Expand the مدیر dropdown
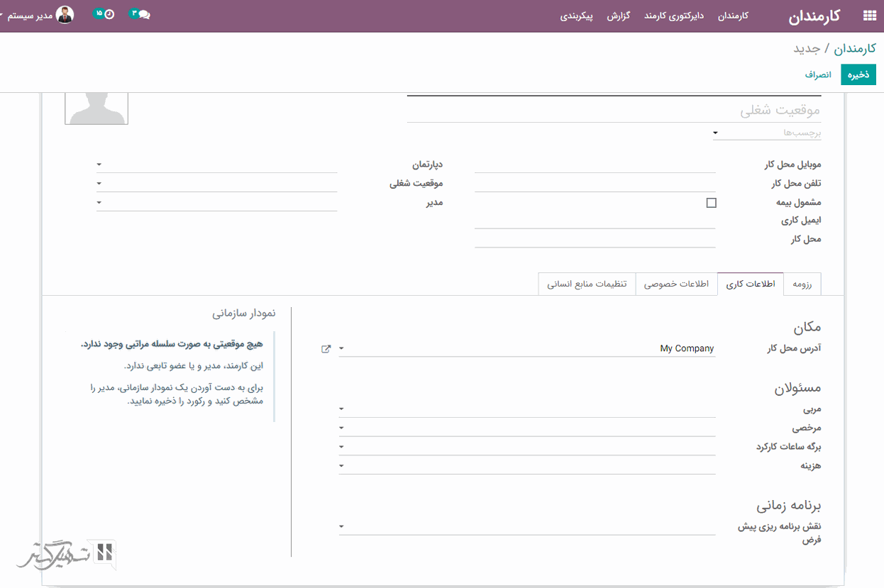This screenshot has width=884, height=588. tap(99, 203)
